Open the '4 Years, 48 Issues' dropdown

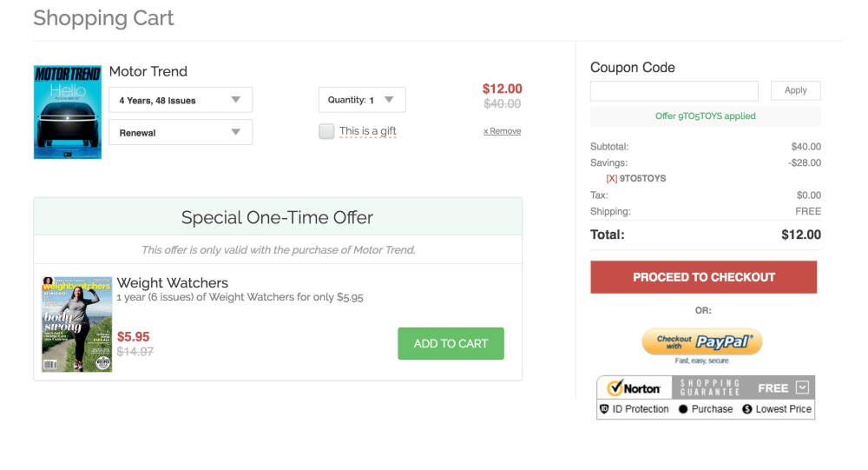(181, 100)
